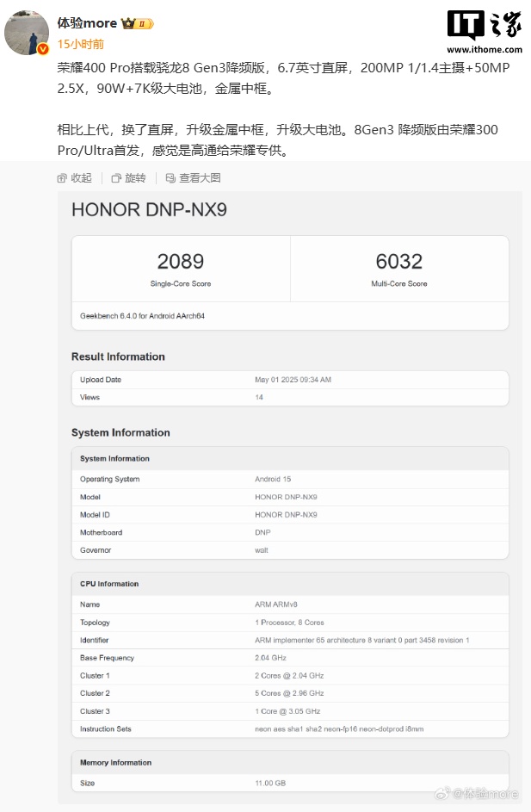Select the Model value HONOR DNP-NX9
The image size is (531, 812).
tap(286, 497)
